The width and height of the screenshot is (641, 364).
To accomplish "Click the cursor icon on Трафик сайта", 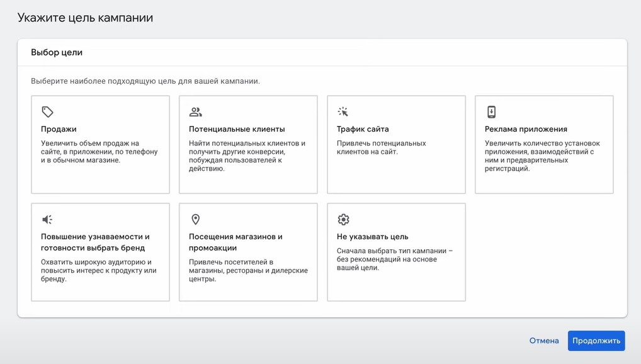I will [x=344, y=111].
